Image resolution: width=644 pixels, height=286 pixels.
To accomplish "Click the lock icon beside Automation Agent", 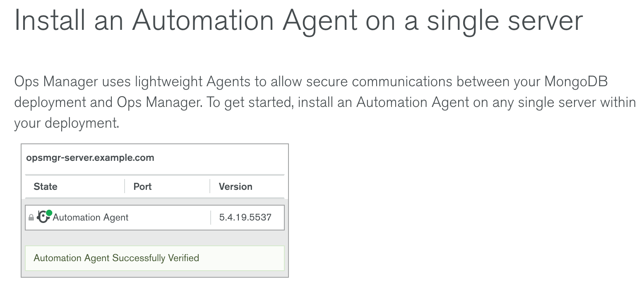I will tap(31, 218).
